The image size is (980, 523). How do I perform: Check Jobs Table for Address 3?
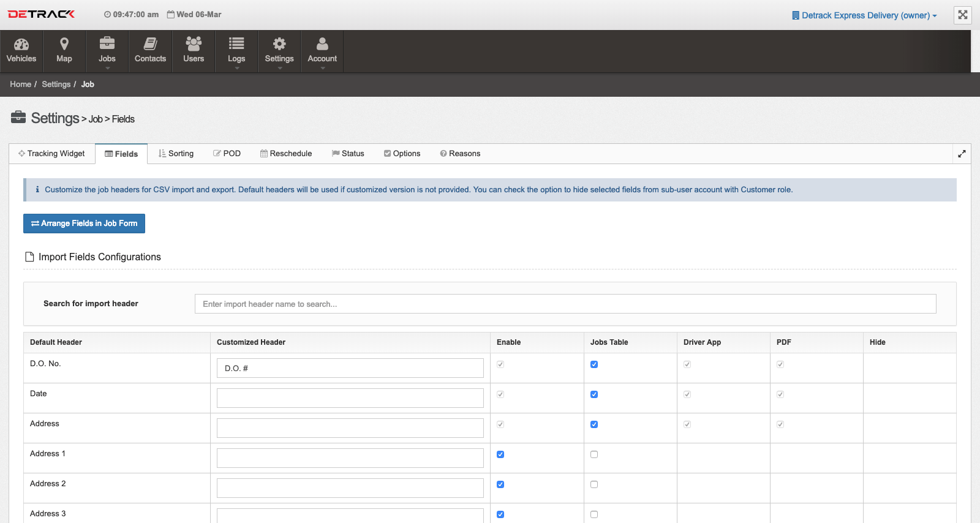click(x=594, y=514)
